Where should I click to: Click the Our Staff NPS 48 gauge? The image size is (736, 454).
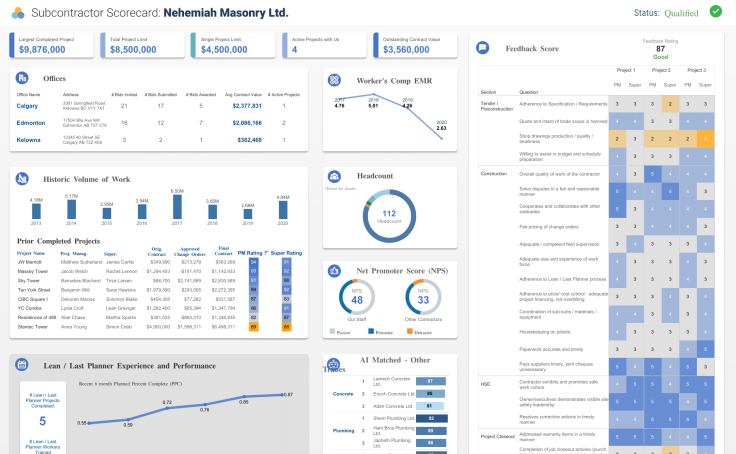[x=357, y=298]
